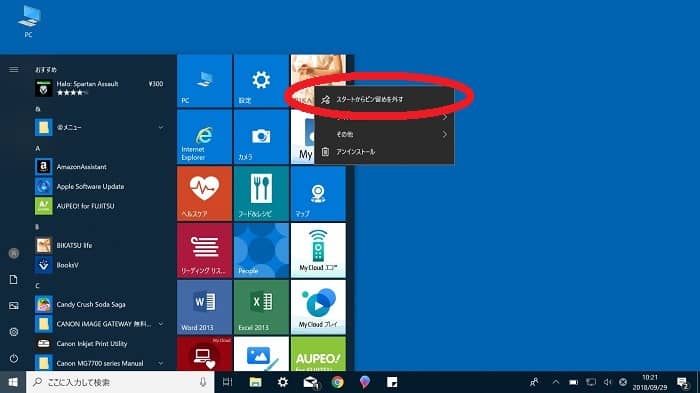This screenshot has height=393, width=700.
Task: Open Settings gear on the Start rail
Action: coord(14,332)
